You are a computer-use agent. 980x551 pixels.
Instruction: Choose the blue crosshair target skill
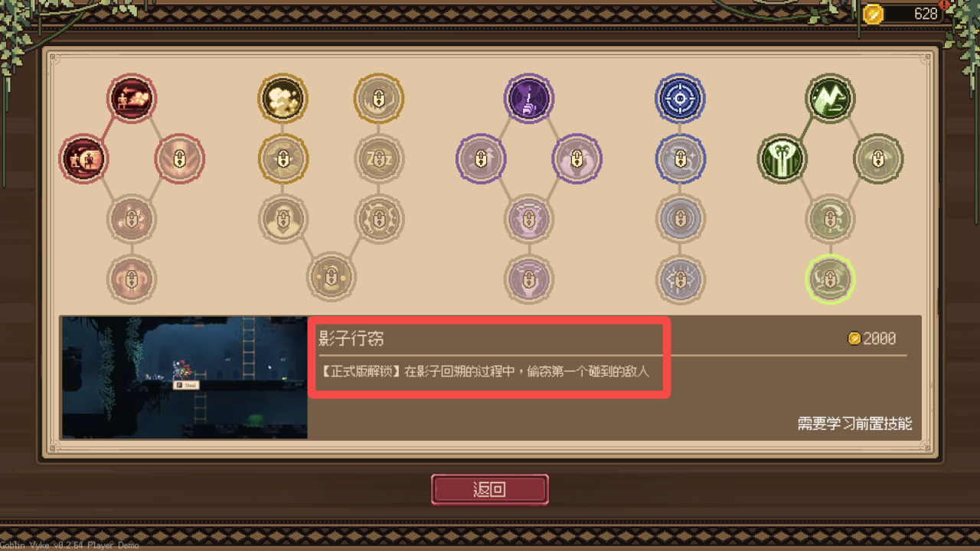[680, 99]
